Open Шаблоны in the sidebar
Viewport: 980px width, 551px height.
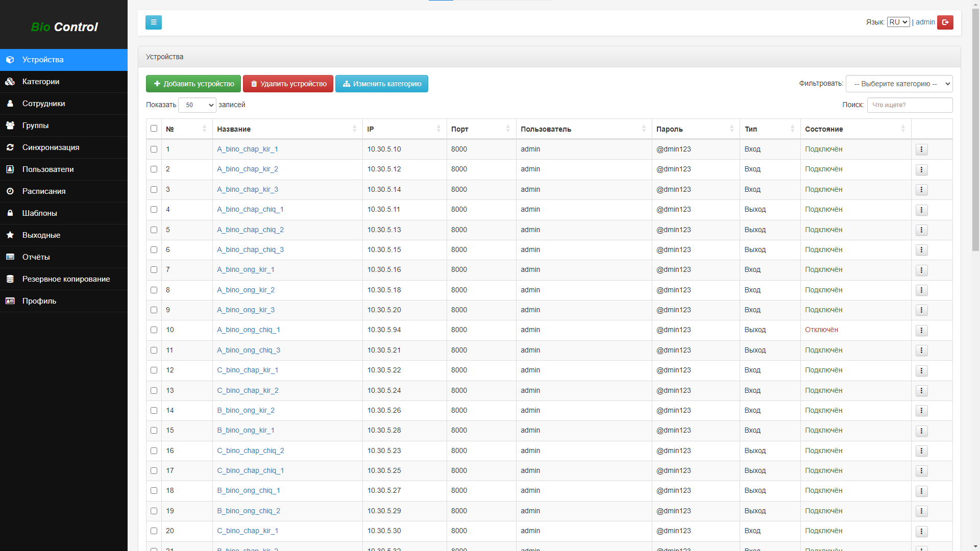[64, 213]
